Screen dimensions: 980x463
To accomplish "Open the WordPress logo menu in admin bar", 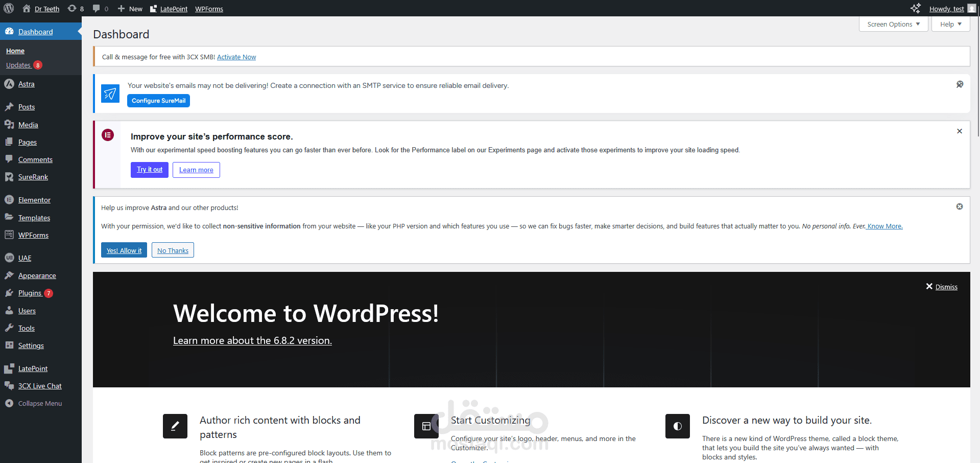I will pos(9,8).
